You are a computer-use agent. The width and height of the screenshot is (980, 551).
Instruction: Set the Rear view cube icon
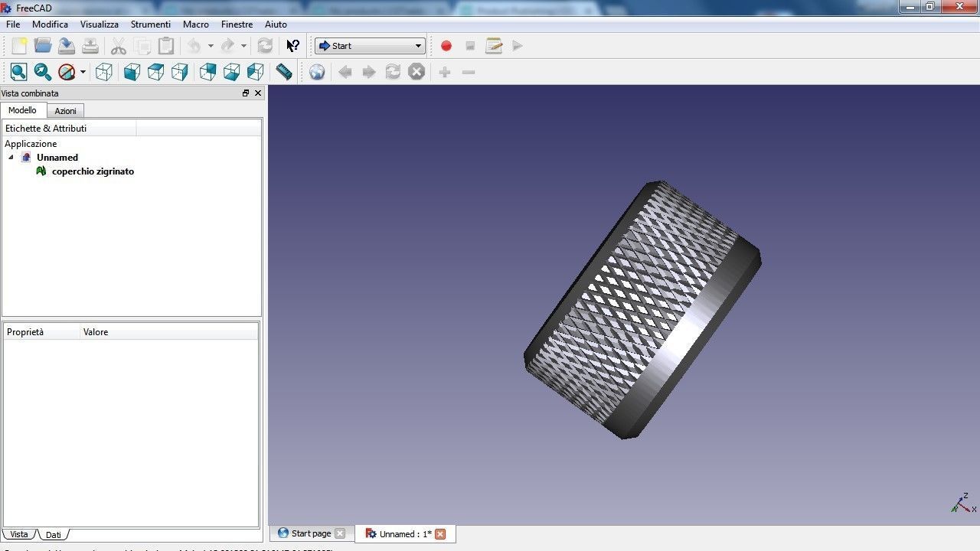tap(208, 72)
